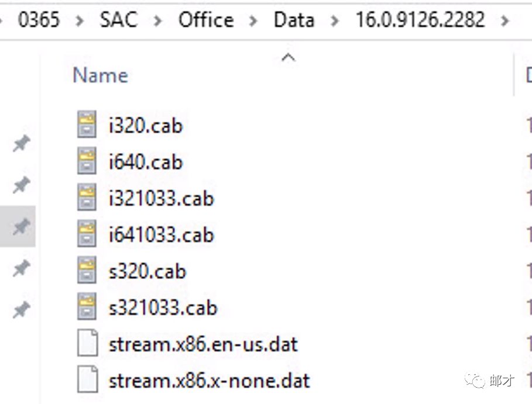Screen dimensions: 532x404
Task: Click the topmost quick-access pin icon
Action: (21, 144)
